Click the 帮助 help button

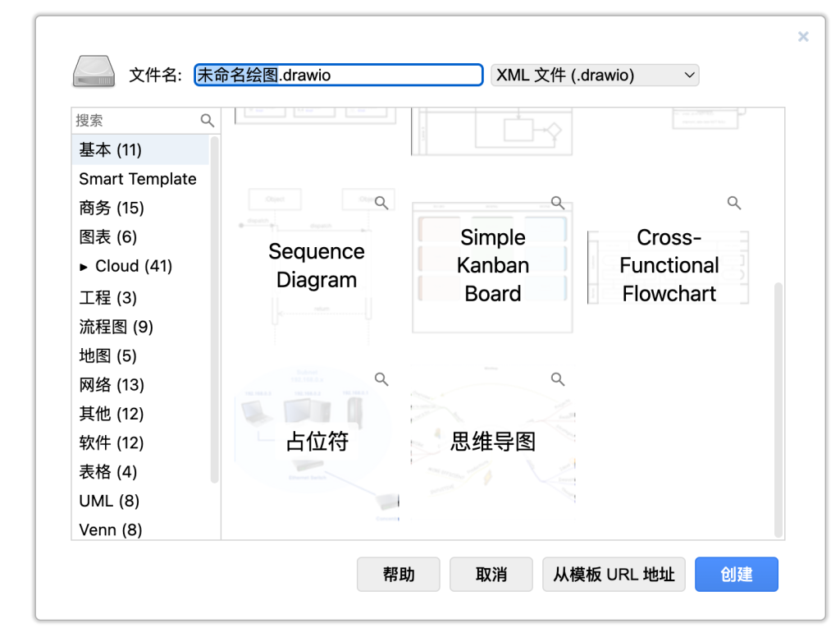pyautogui.click(x=399, y=575)
